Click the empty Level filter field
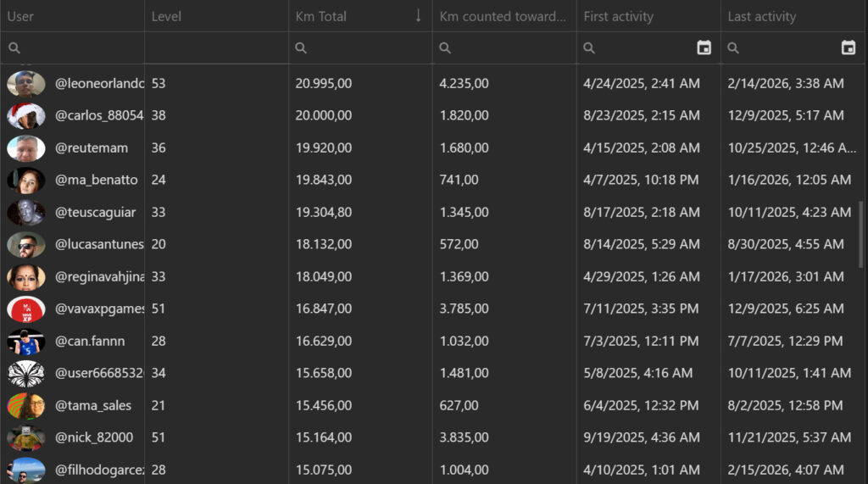Image resolution: width=868 pixels, height=484 pixels. [x=216, y=48]
